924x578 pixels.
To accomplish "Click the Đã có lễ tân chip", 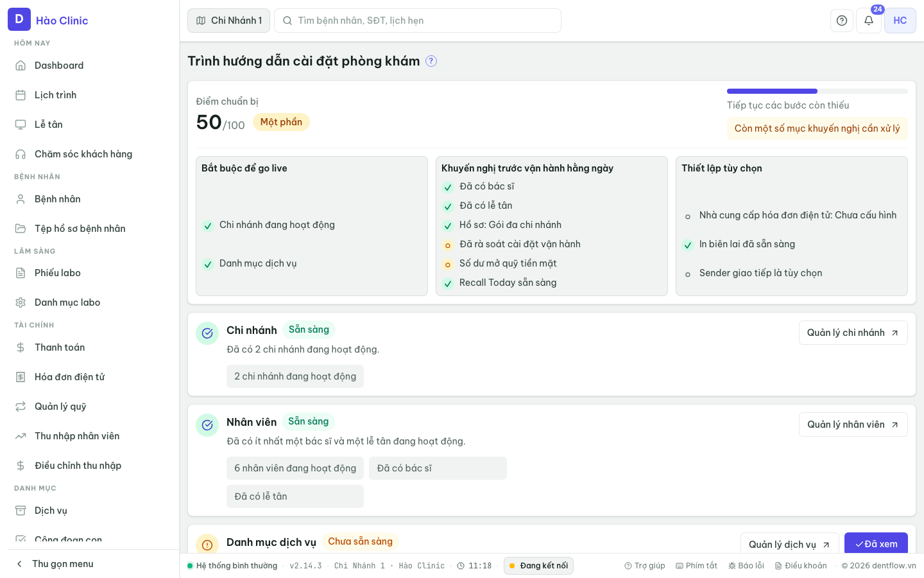I will click(x=295, y=496).
